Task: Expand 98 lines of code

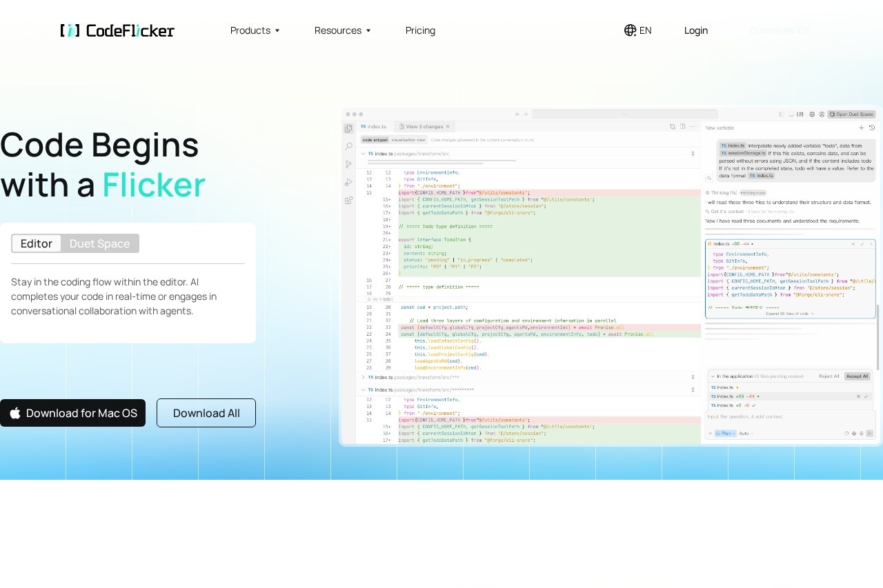Action: [790, 314]
